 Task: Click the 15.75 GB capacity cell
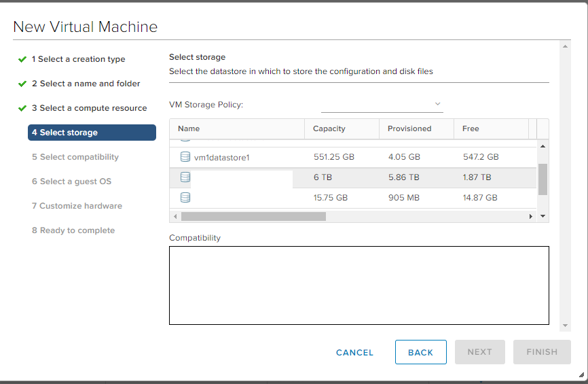coord(331,198)
